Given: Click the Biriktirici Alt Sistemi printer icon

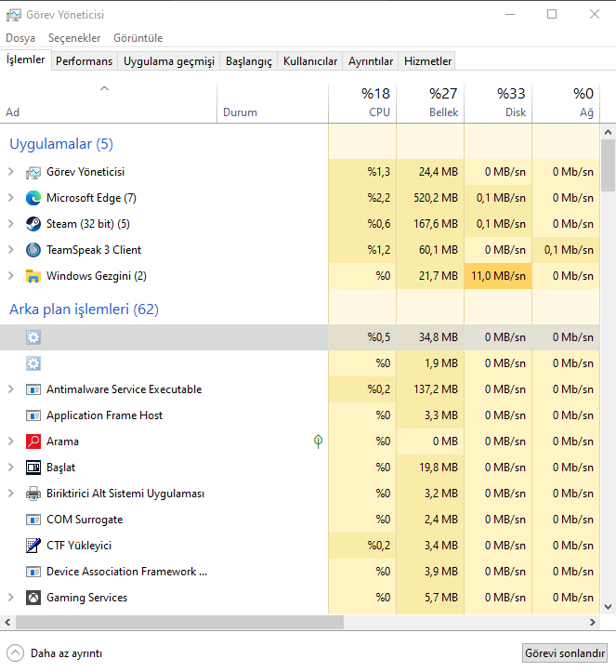Looking at the screenshot, I should (x=33, y=494).
